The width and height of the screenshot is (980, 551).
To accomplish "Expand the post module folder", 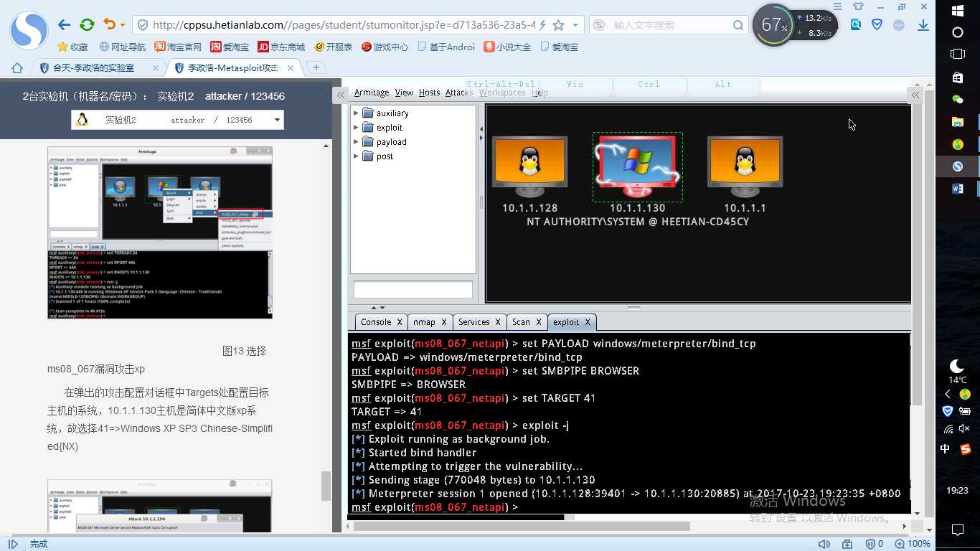I will 356,156.
